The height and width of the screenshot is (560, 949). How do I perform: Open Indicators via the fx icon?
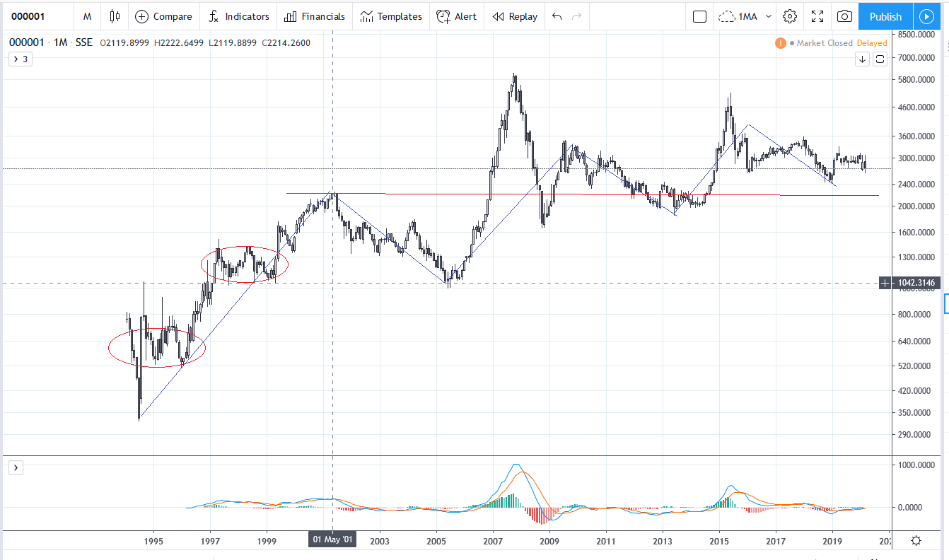[214, 16]
